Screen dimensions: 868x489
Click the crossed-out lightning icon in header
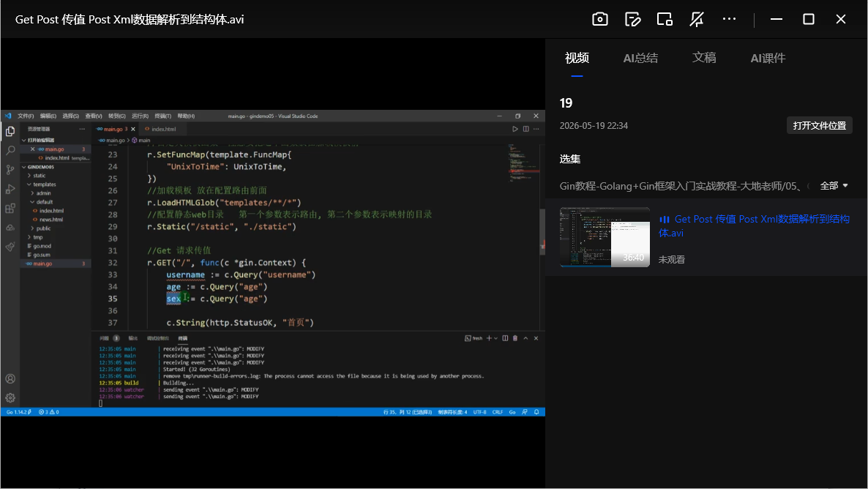pos(697,19)
